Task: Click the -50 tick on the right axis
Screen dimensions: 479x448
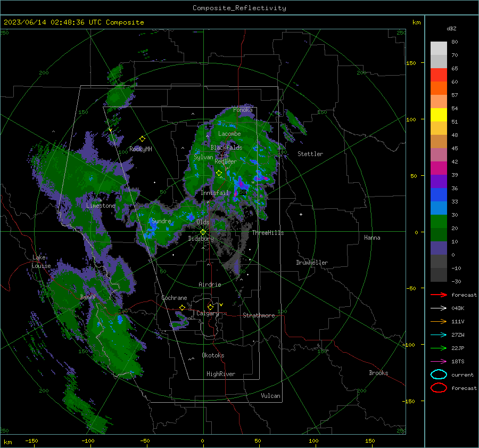Action: tap(411, 288)
